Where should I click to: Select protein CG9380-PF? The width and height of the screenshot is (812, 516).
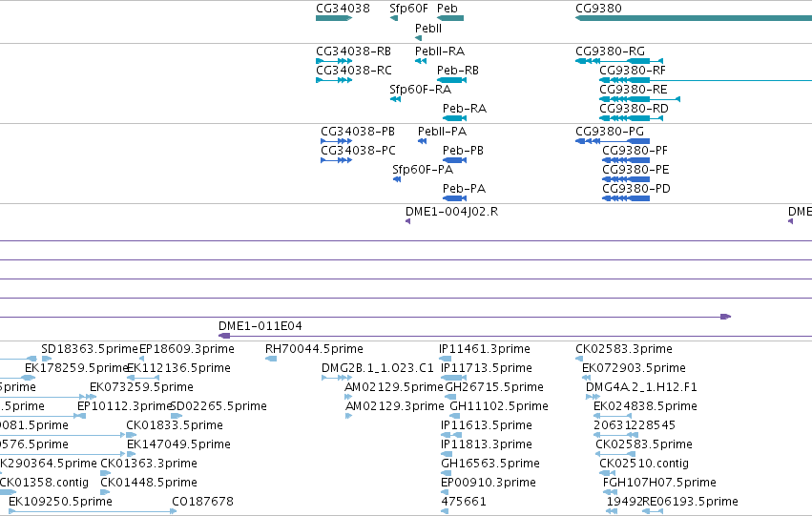coord(635,151)
